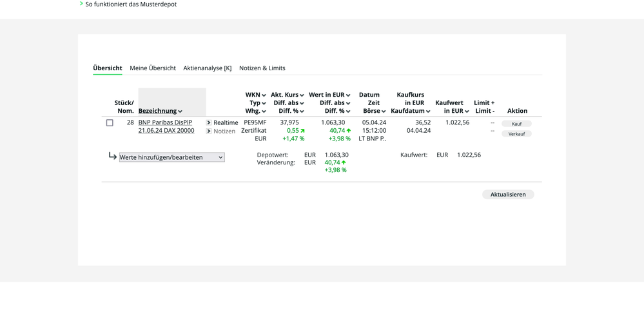The image size is (644, 319).
Task: Click the WKN value PE95MF
Action: [x=255, y=122]
